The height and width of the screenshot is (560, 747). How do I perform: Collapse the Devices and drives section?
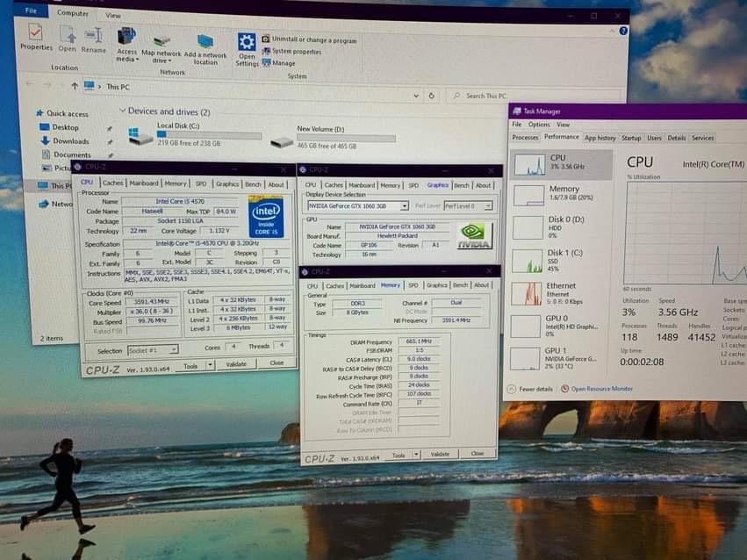(x=121, y=111)
